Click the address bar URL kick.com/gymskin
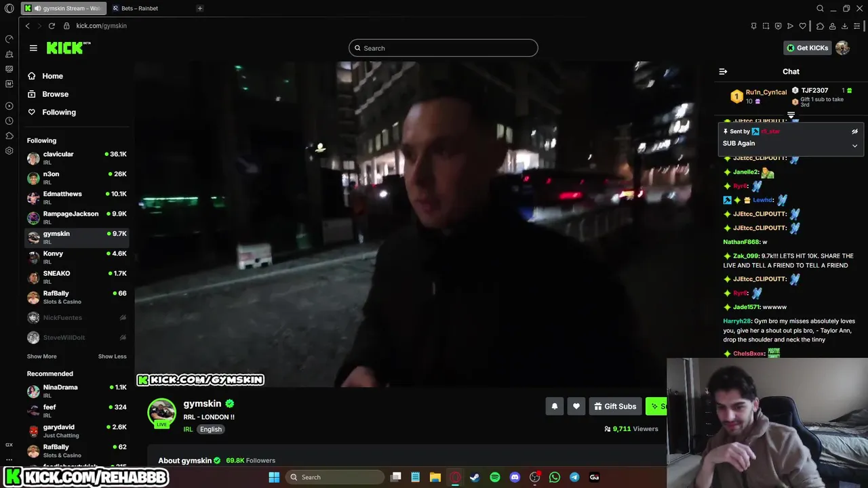Screen dimensions: 868x488 click(x=101, y=26)
